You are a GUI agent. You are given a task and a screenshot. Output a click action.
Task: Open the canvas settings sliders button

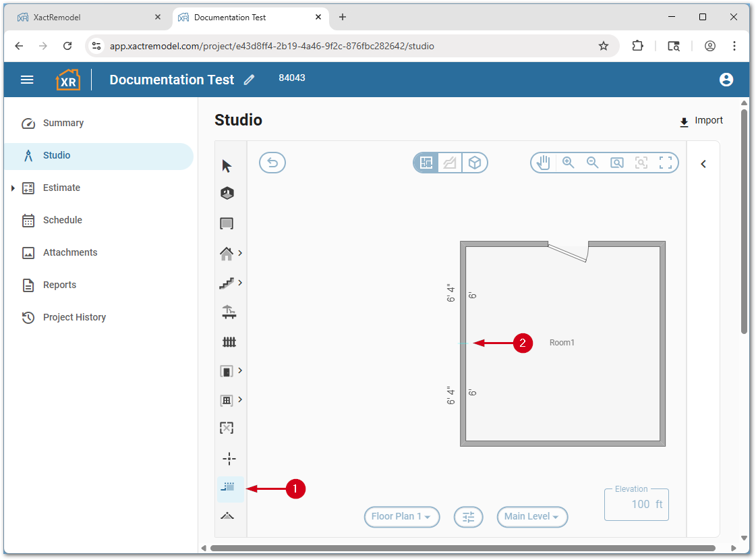[469, 517]
